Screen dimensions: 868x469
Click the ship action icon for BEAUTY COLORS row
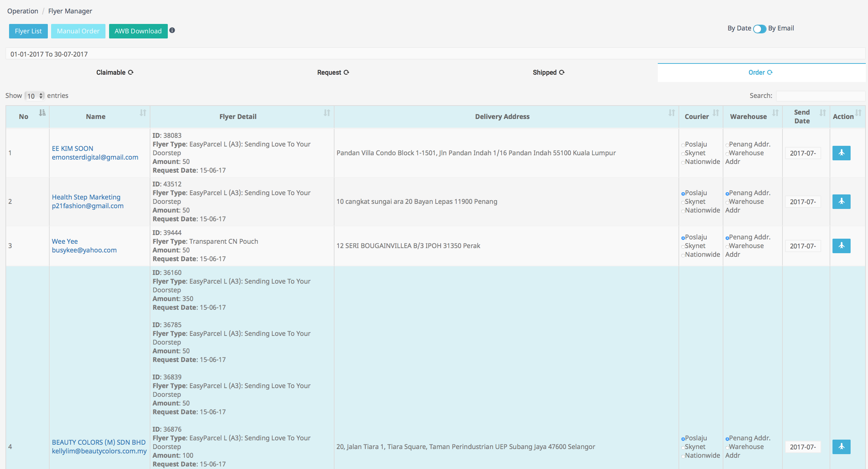841,447
